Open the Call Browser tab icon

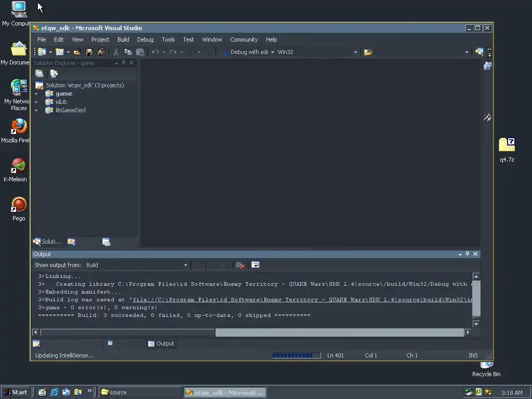coord(110,343)
